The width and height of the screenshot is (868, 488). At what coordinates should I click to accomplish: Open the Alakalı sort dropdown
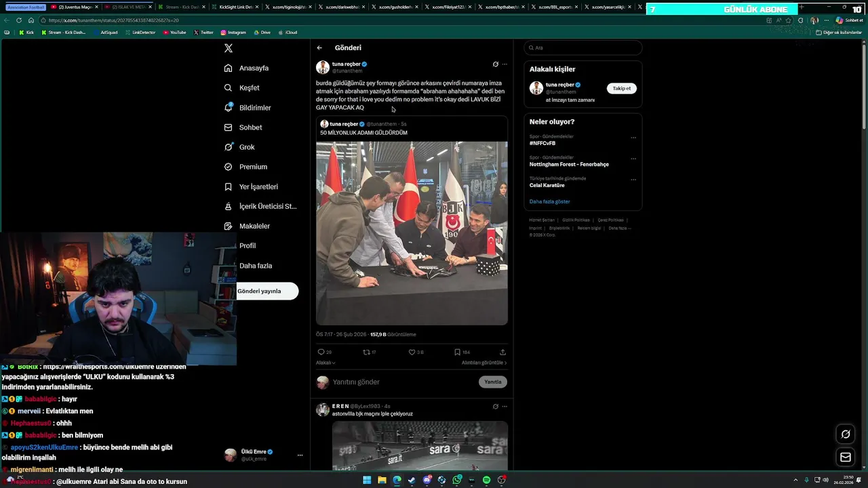pyautogui.click(x=325, y=363)
